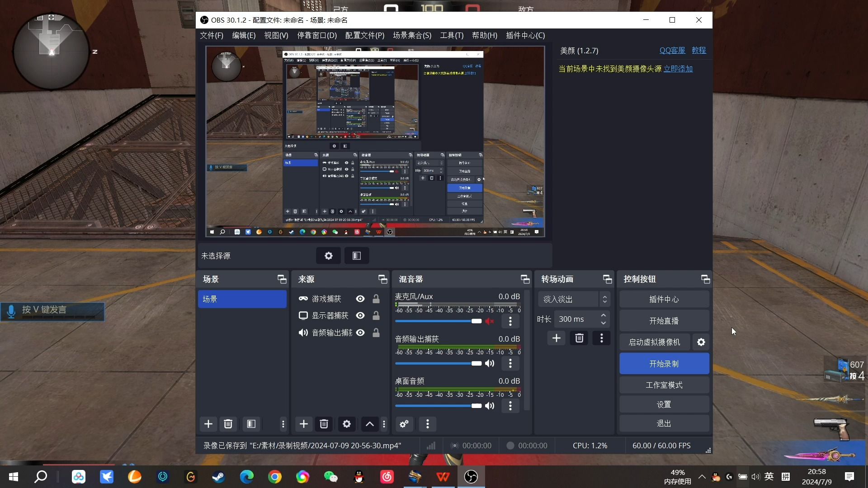Click the 立即添加 link
This screenshot has width=868, height=488.
[x=678, y=69]
